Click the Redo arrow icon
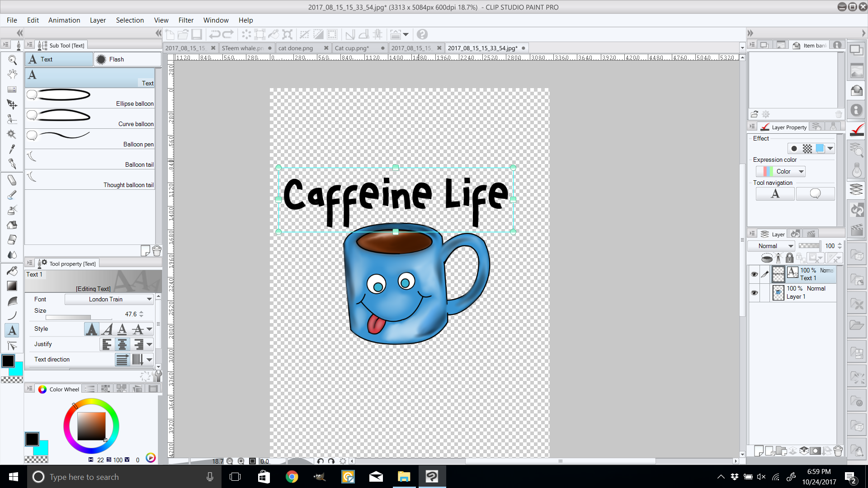 (x=228, y=34)
